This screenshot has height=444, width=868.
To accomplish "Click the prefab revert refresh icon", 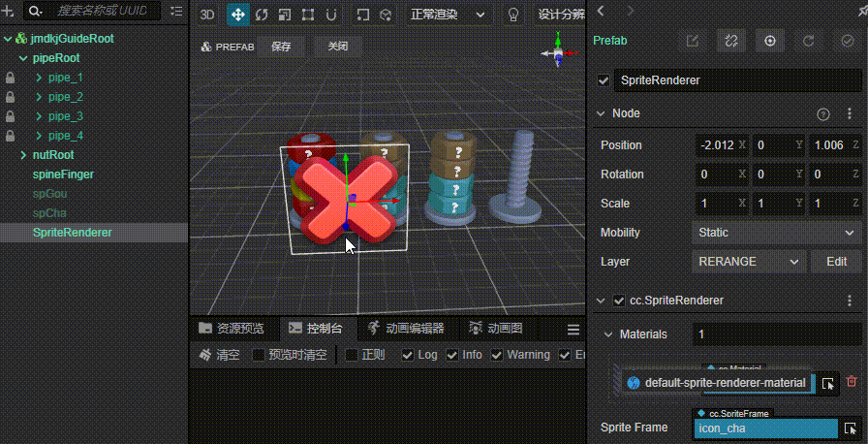I will [809, 41].
